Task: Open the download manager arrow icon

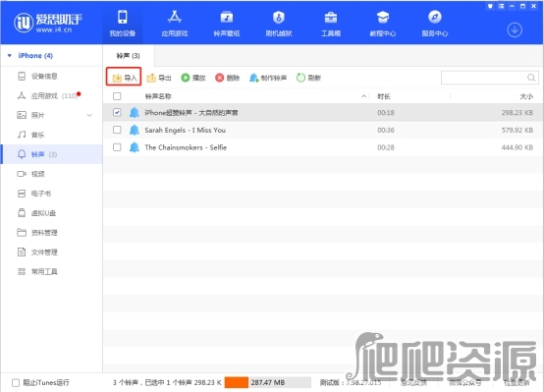Action: (515, 29)
